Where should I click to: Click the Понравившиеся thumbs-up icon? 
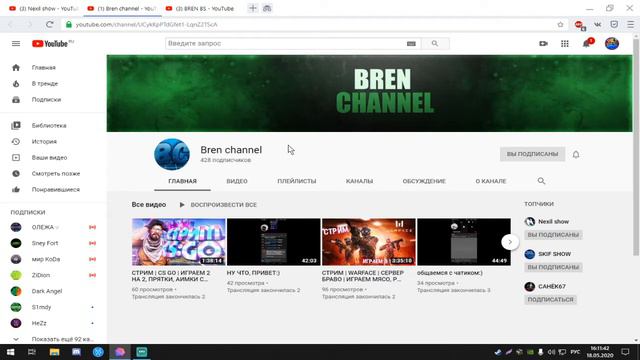pos(16,189)
